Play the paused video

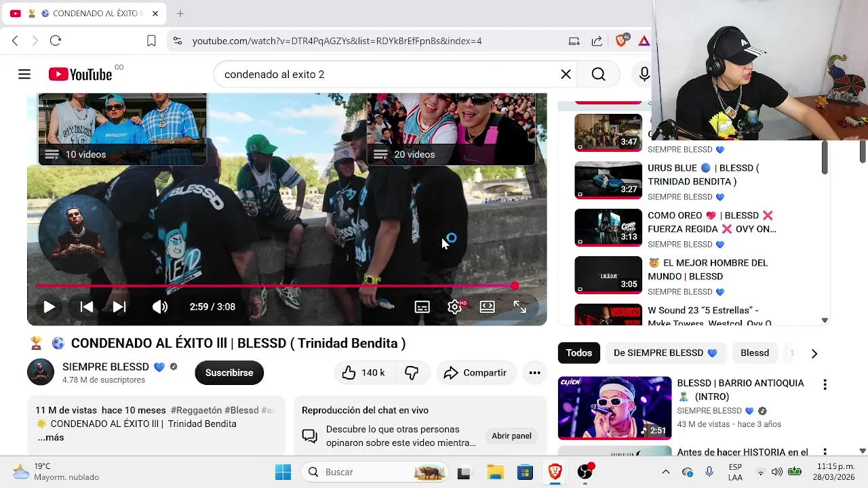[49, 307]
